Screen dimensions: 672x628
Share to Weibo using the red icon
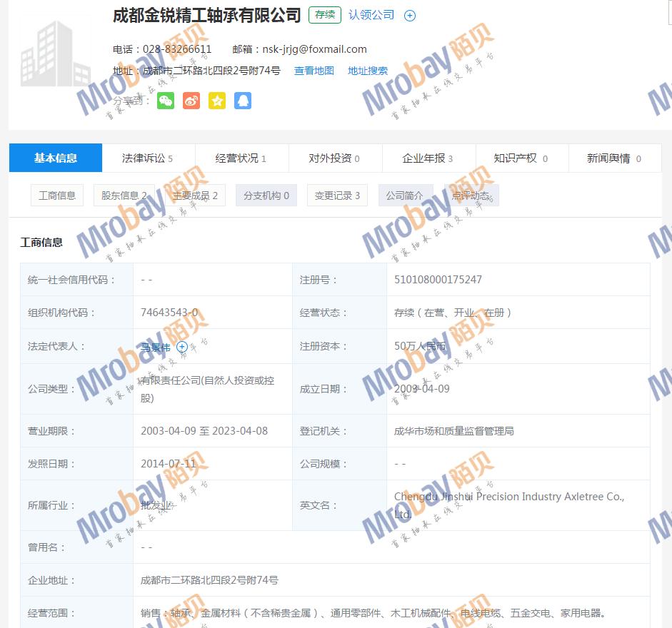coord(191,101)
